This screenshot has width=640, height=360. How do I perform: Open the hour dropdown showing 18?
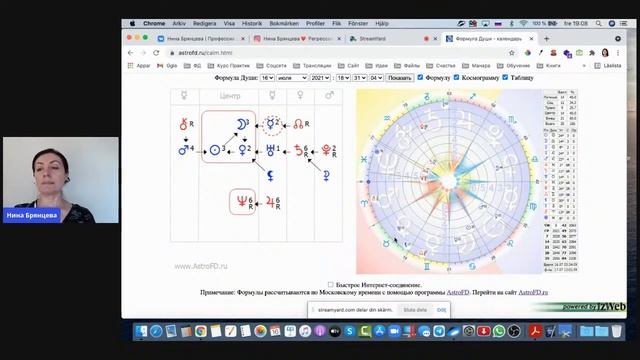343,78
